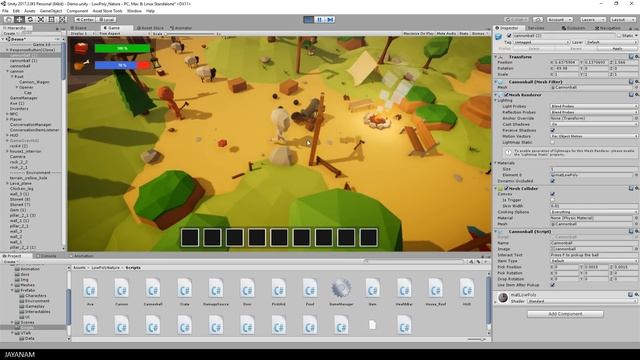Open the Tag dropdown
This screenshot has height=360, width=640.
[x=542, y=42]
